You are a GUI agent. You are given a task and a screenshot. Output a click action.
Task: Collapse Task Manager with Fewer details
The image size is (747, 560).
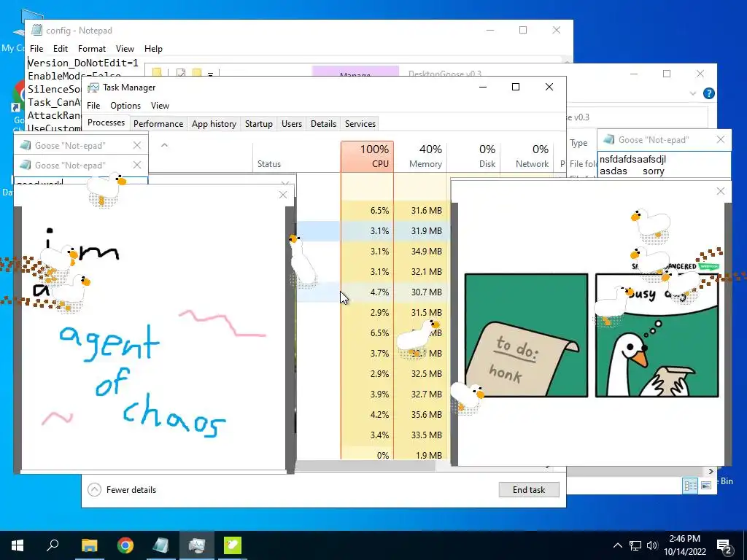click(123, 489)
